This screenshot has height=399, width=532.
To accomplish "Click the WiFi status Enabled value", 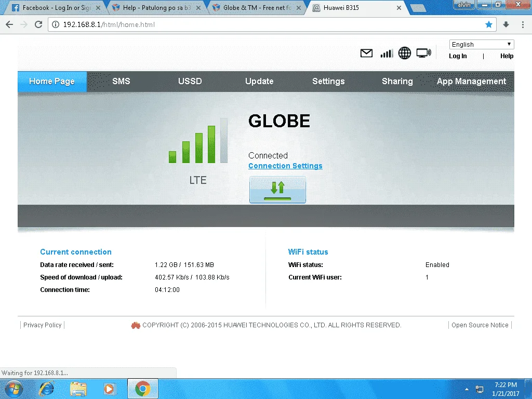I will click(x=437, y=264).
